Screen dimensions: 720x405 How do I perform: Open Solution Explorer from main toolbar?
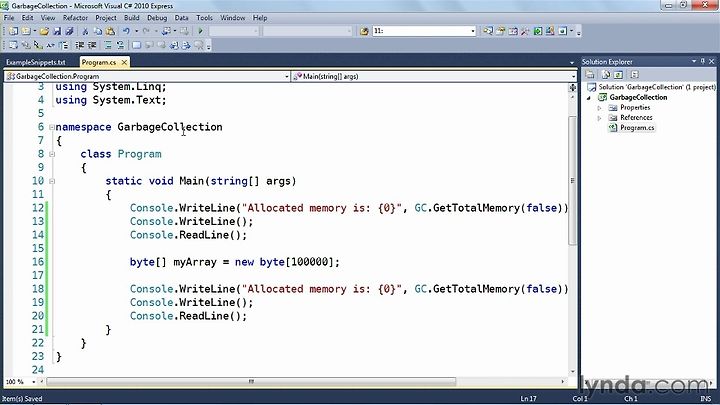[488, 31]
